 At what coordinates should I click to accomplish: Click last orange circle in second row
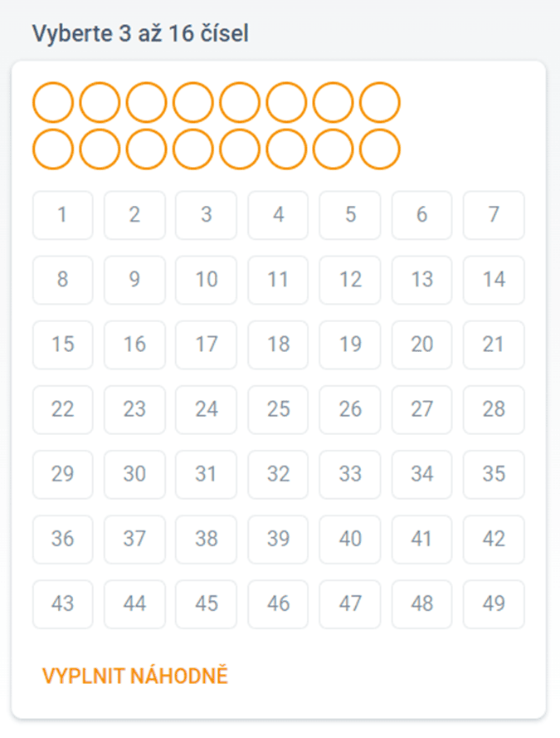point(380,149)
